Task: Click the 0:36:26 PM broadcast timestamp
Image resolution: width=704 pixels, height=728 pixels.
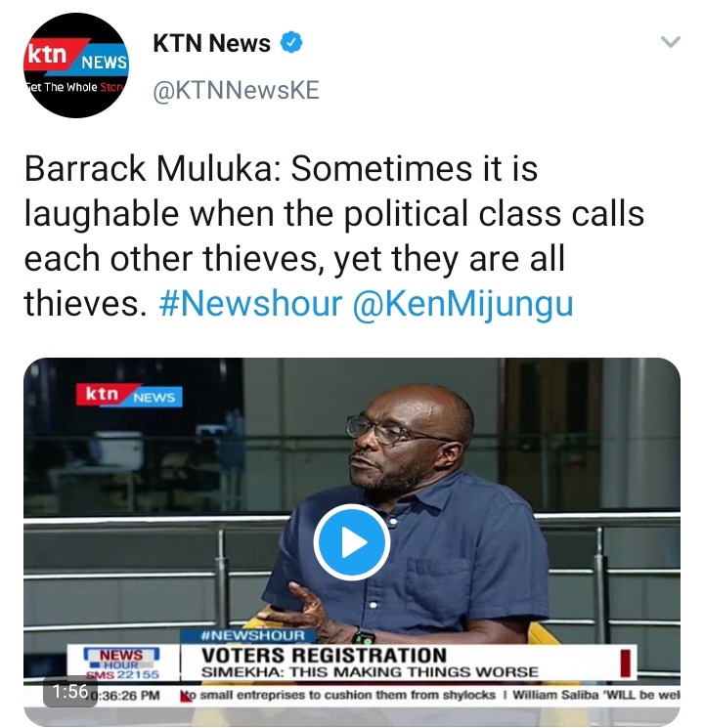Action: pos(124,696)
